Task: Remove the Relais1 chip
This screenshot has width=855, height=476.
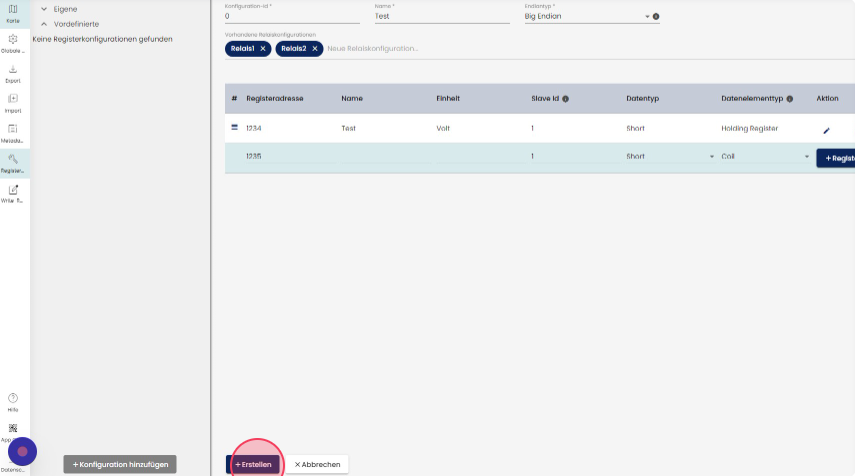Action: click(263, 49)
